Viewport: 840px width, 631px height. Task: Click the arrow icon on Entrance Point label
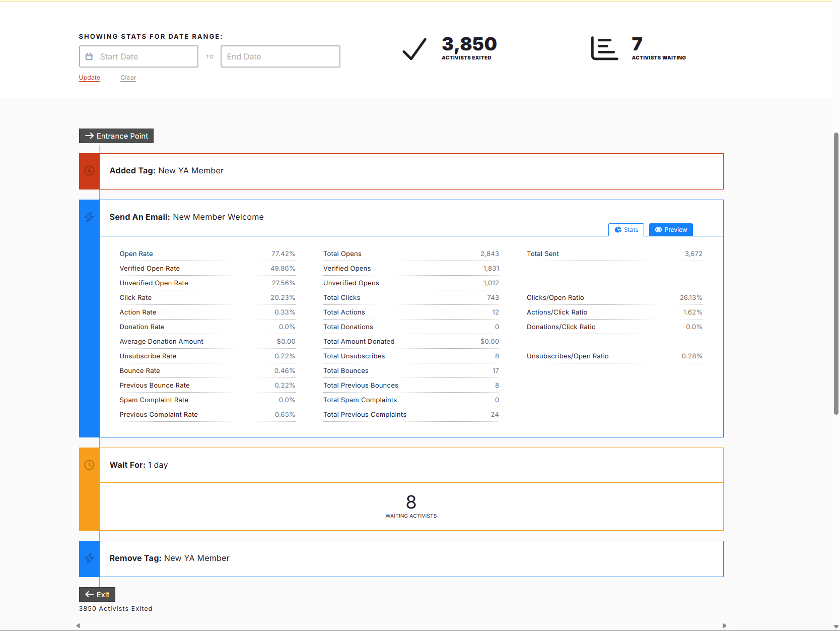(x=89, y=136)
